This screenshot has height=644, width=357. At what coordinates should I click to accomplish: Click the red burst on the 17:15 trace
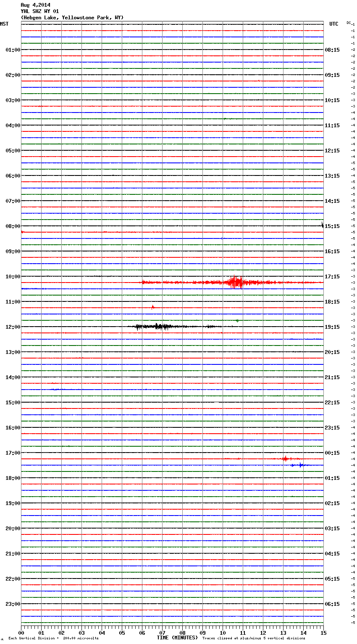tap(286, 458)
